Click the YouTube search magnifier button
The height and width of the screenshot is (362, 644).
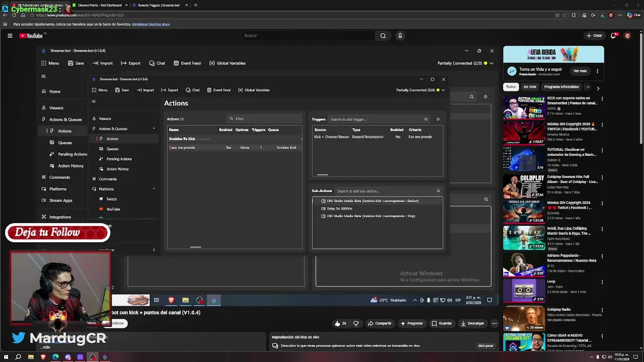(383, 36)
